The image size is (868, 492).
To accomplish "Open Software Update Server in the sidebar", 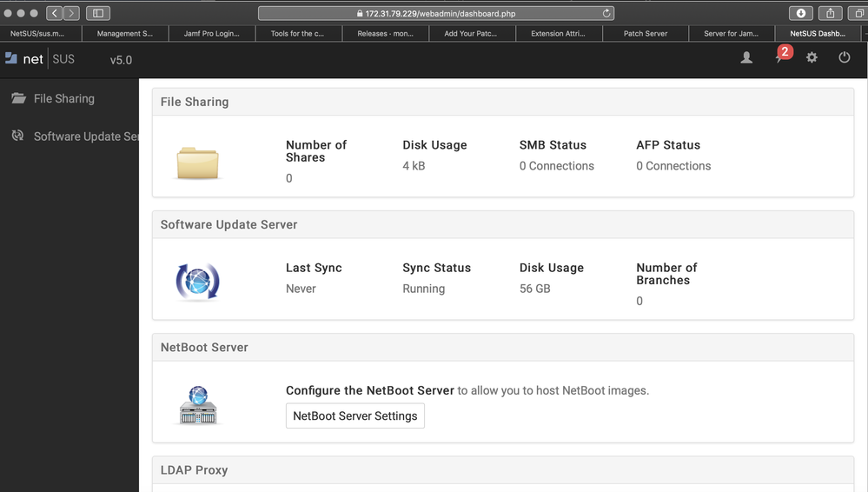I will point(86,136).
